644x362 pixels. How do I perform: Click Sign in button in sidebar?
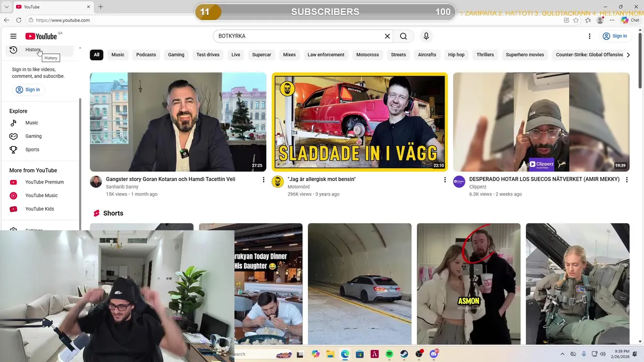28,89
